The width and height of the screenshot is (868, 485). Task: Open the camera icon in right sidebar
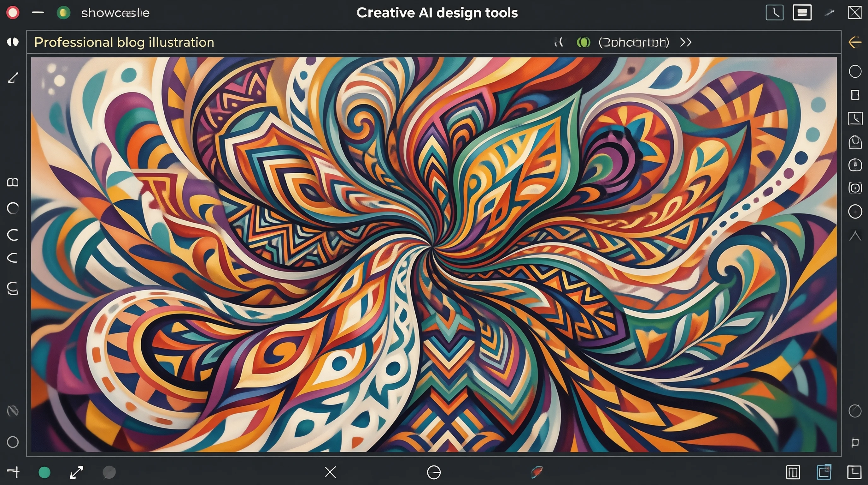[x=855, y=188]
